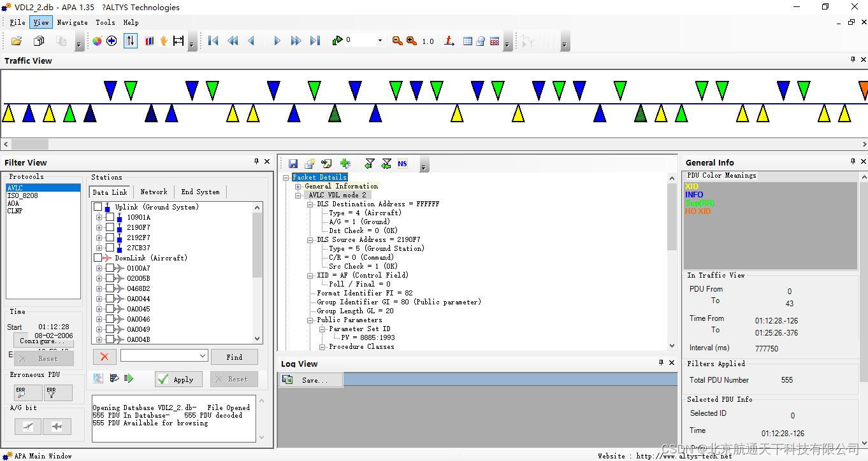868x461 pixels.
Task: Expand General Information node
Action: [298, 187]
